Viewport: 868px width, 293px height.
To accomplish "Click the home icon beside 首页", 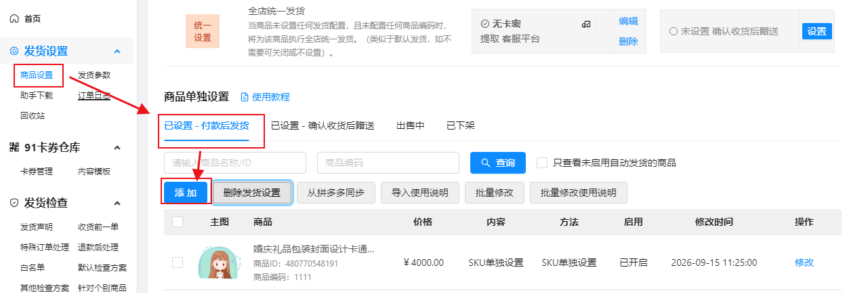I will (15, 18).
